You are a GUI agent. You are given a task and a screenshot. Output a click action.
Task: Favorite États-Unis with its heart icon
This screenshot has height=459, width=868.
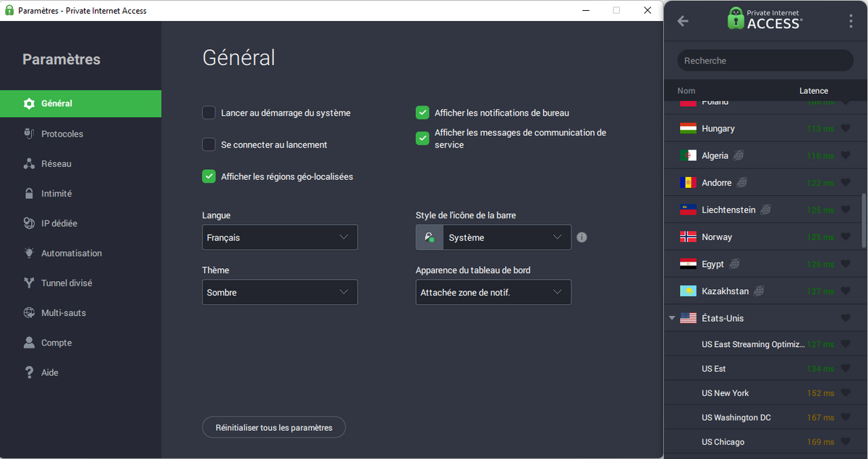[x=845, y=318]
